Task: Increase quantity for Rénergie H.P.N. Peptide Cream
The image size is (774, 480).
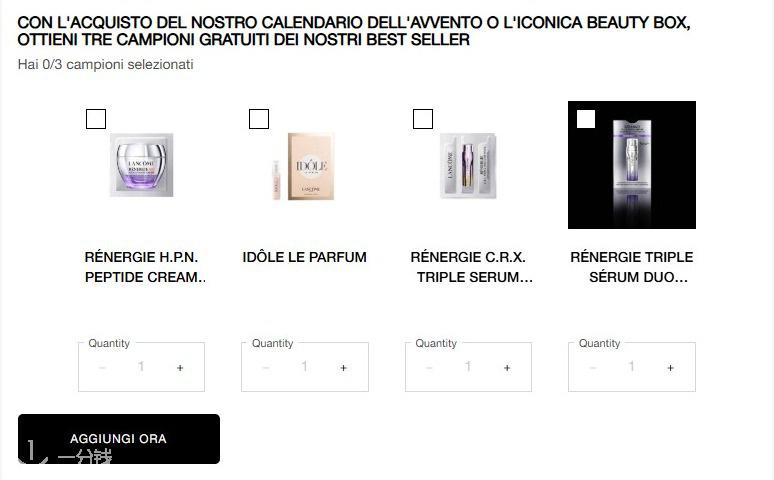Action: (x=180, y=367)
